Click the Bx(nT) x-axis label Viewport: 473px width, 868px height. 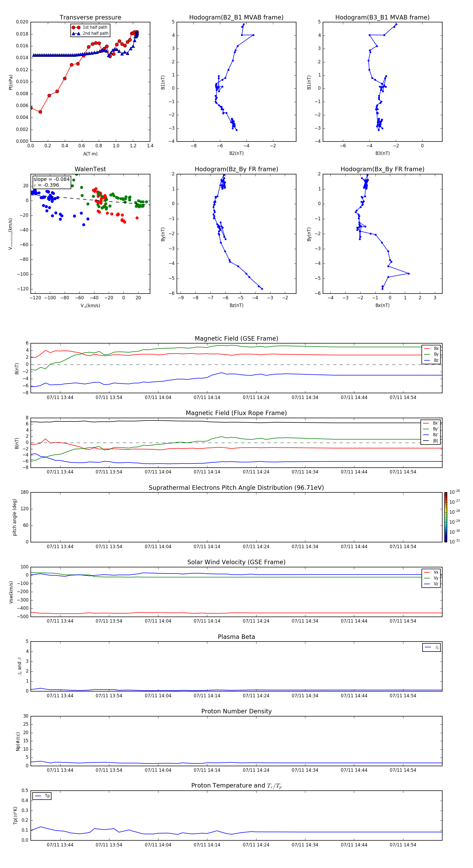(382, 305)
